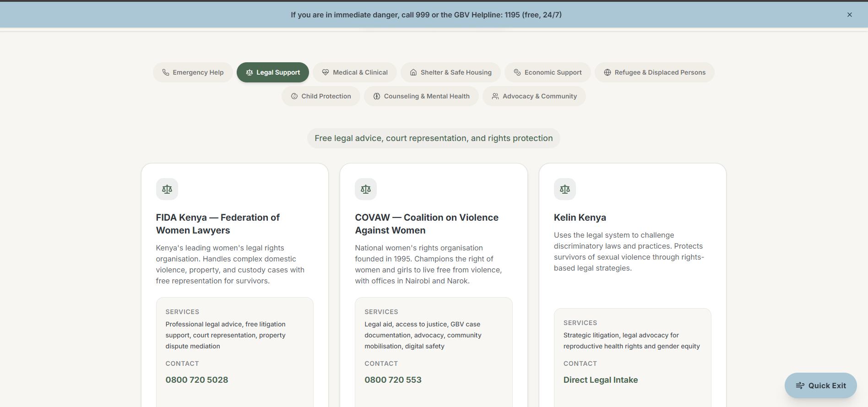Show Shelter & Safe Housing resources
Viewport: 868px width, 407px height.
pos(450,72)
